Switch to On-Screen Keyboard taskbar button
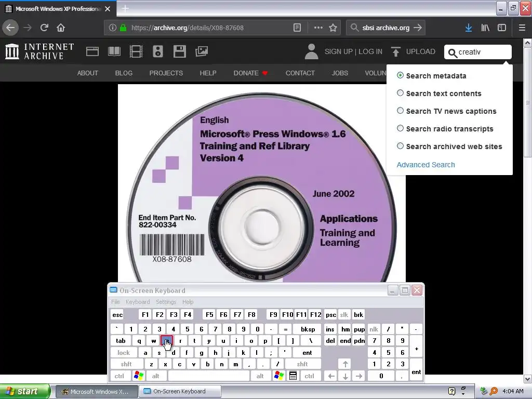This screenshot has width=532, height=399. pyautogui.click(x=179, y=391)
